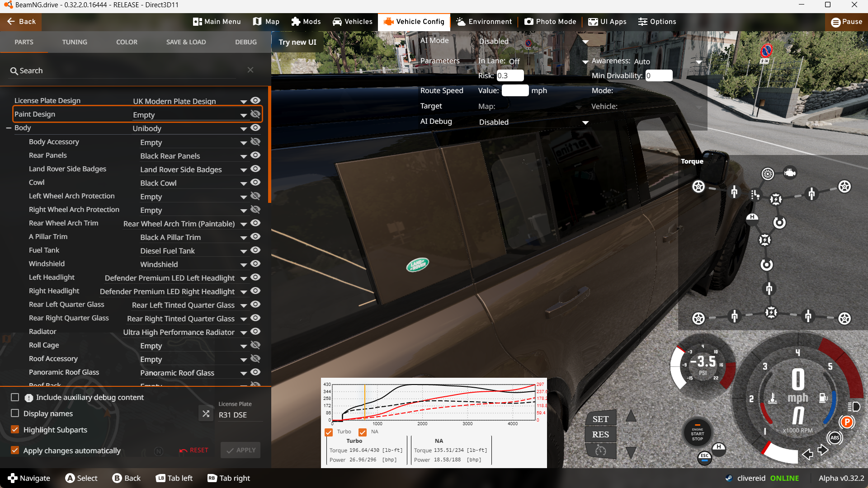Open the Photo Mode menu
Viewport: 868px width, 488px height.
click(x=550, y=22)
